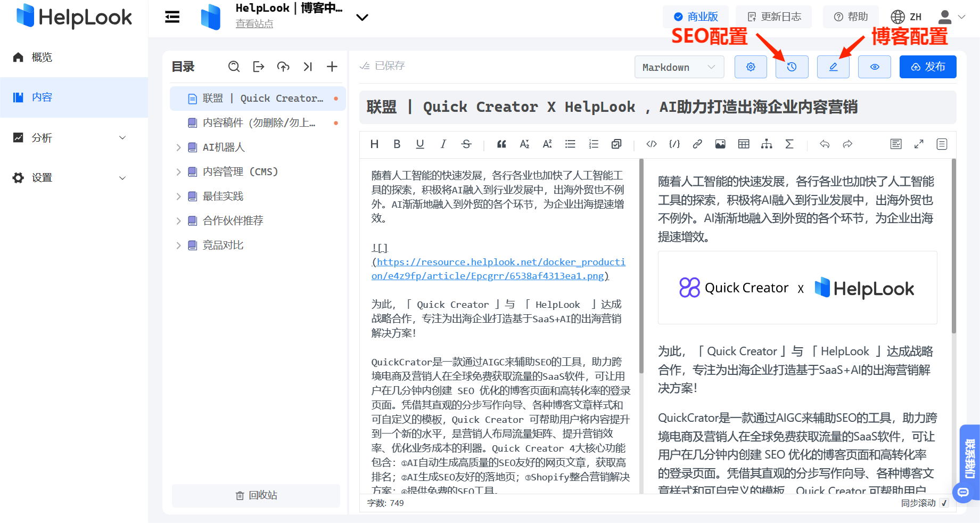Undo the last edit
980x523 pixels.
[x=825, y=144]
